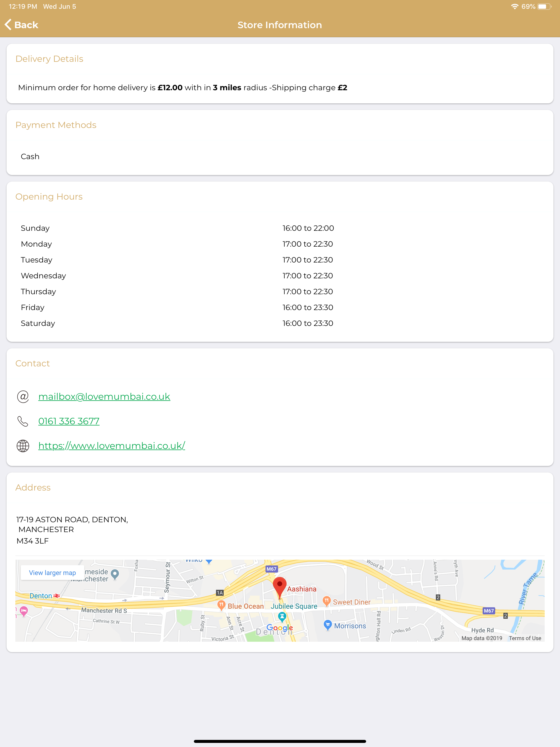Select Blue Ocean restaurant marker on map
Viewport: 560px width, 747px height.
pos(221,606)
